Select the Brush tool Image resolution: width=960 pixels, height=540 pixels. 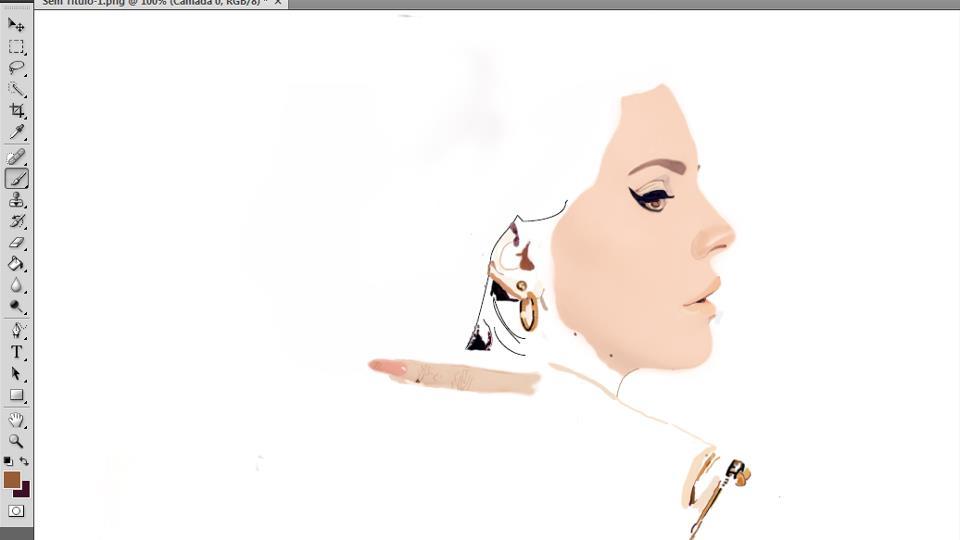[16, 179]
